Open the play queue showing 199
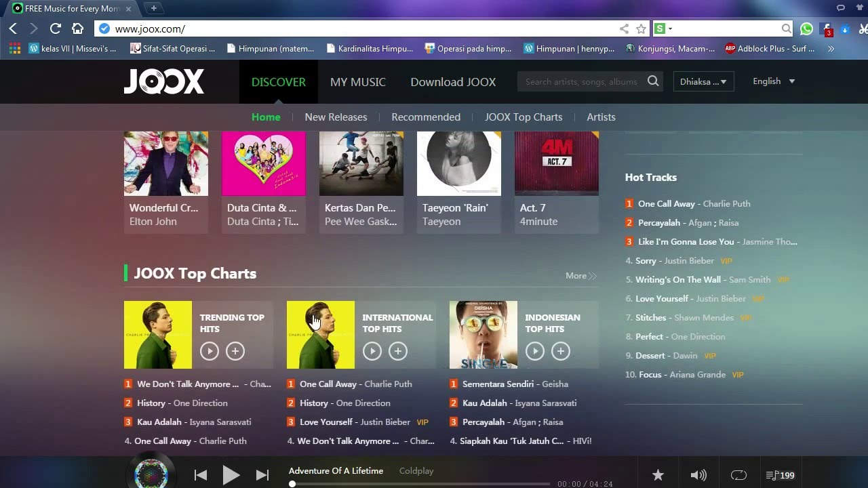 click(x=780, y=475)
